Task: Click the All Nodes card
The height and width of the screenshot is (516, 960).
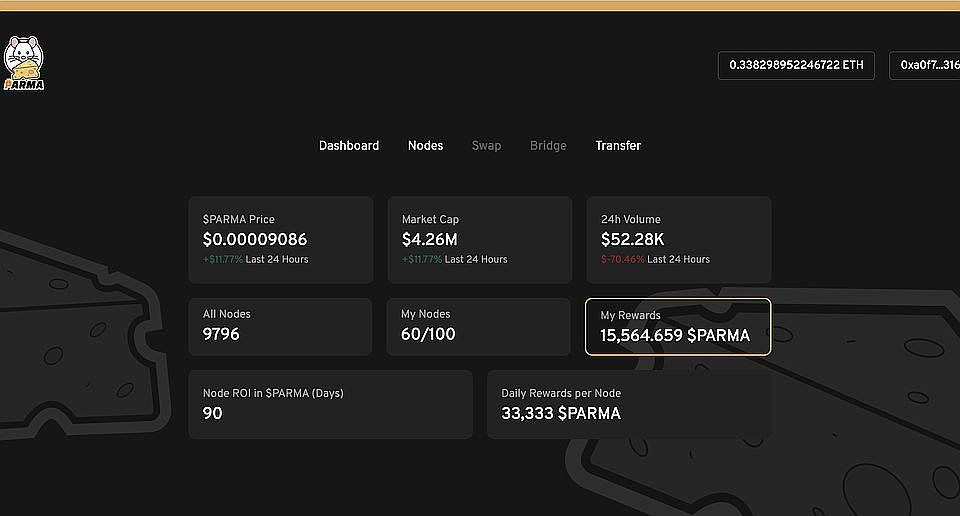Action: coord(280,327)
